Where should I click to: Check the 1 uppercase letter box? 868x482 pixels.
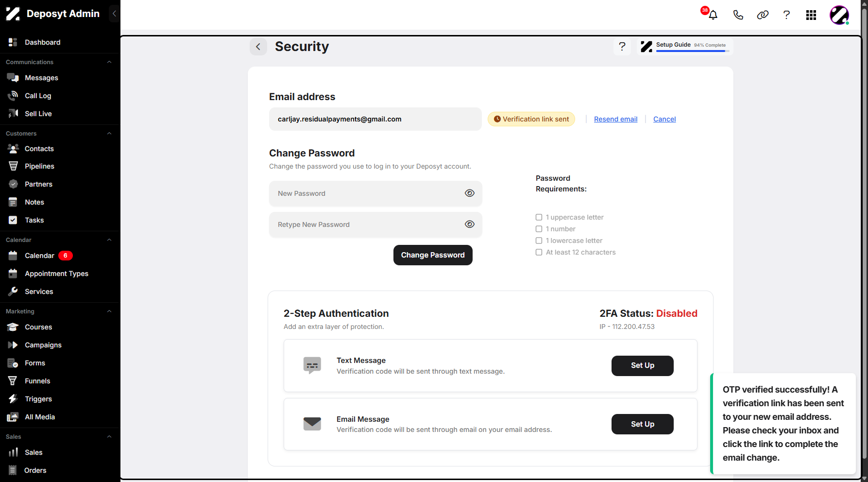tap(539, 217)
